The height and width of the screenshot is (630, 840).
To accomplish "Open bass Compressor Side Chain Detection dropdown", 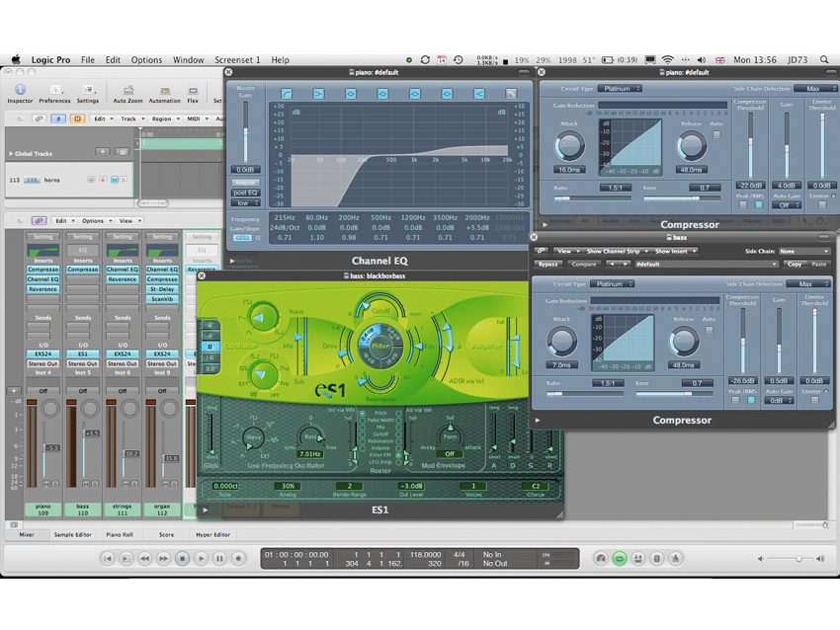I will pos(809,283).
